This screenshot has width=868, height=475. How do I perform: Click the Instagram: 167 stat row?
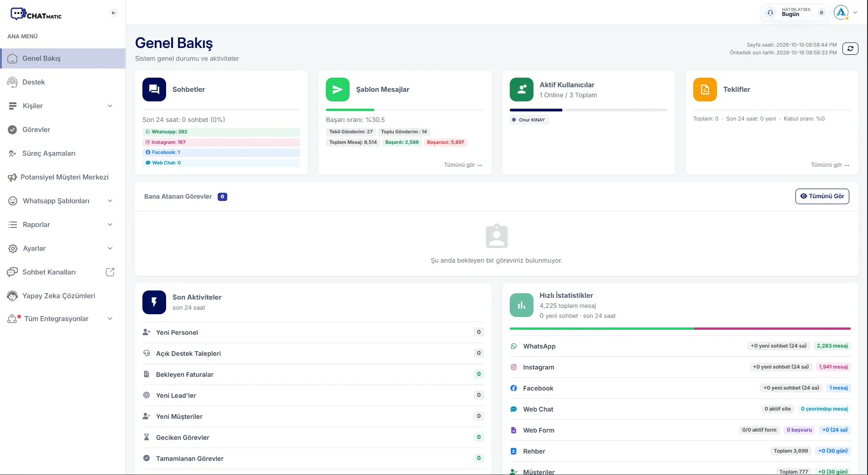point(221,142)
